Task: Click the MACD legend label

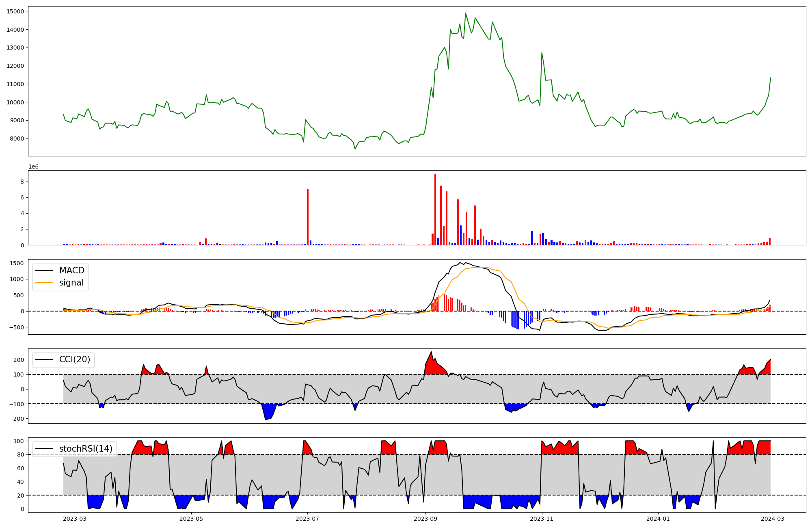Action: [71, 270]
